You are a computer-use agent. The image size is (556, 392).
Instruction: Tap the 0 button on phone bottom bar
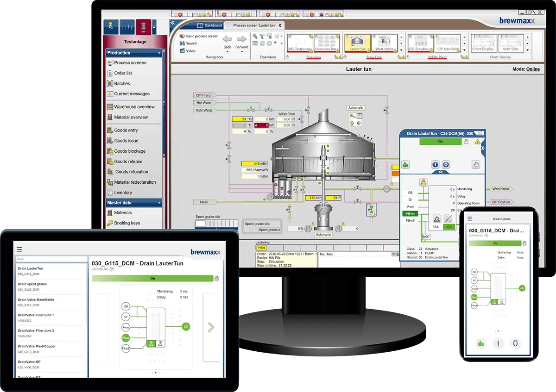tap(515, 343)
